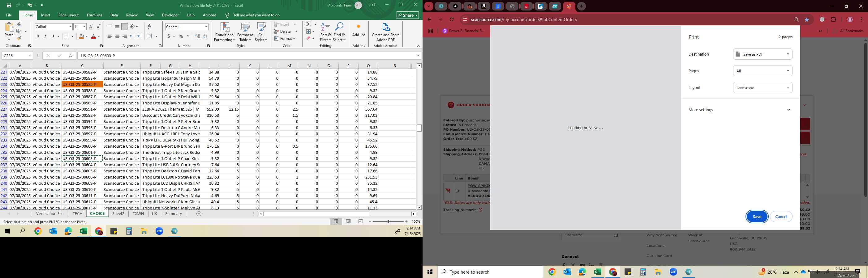868x278 pixels.
Task: Click the vertical scrollbar thumb in Excel
Action: pyautogui.click(x=419, y=128)
